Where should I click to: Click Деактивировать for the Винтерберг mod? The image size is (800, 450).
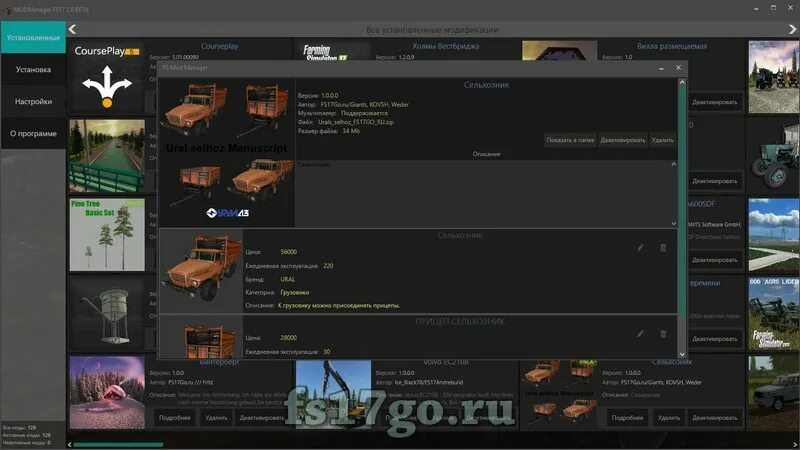click(x=261, y=417)
